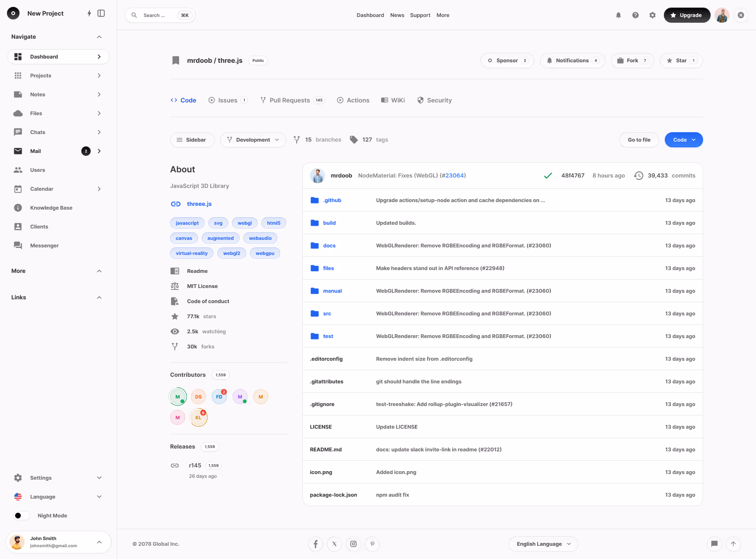Collapse the Links section
This screenshot has height=559, width=756.
99,297
